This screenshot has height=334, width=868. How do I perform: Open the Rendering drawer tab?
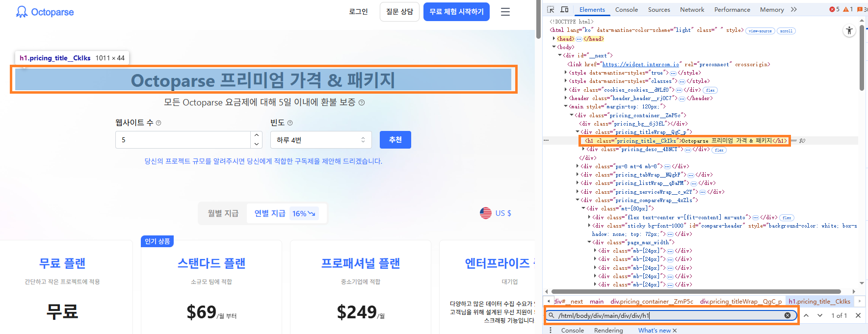click(x=608, y=330)
